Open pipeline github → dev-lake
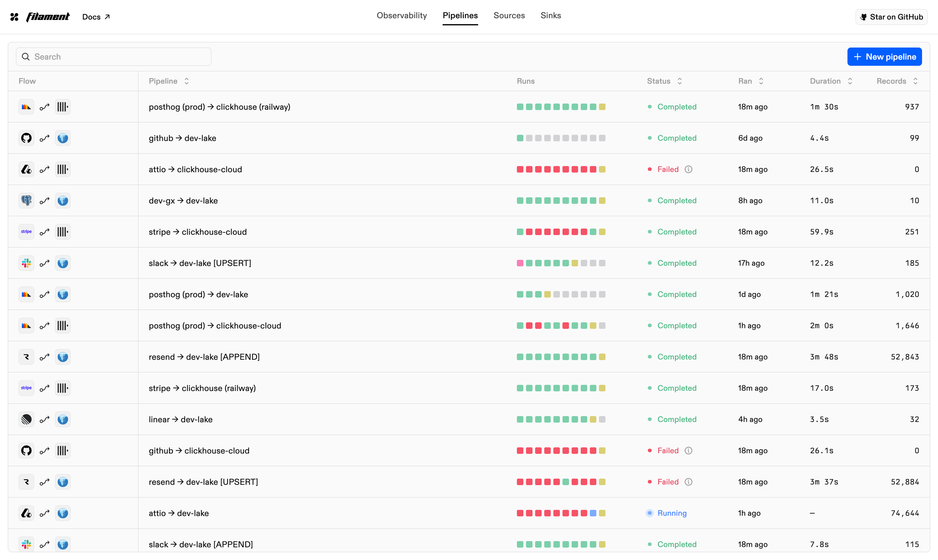The image size is (938, 560). point(182,138)
